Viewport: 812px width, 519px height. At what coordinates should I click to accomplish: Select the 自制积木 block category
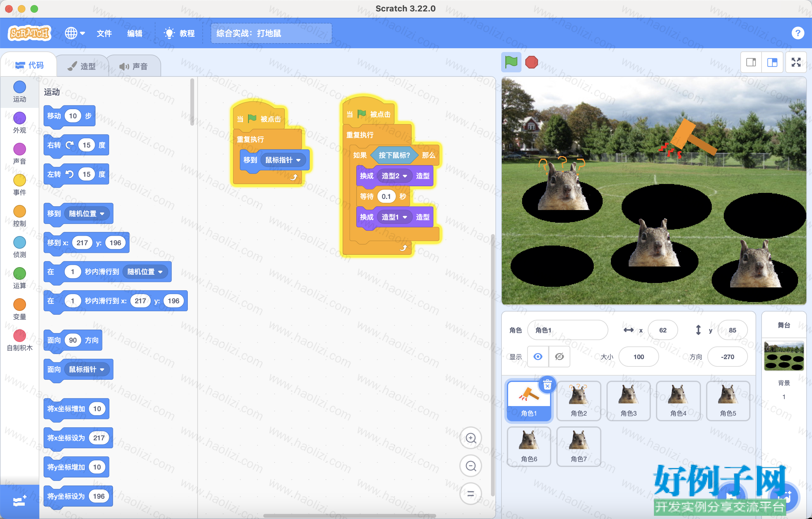20,341
